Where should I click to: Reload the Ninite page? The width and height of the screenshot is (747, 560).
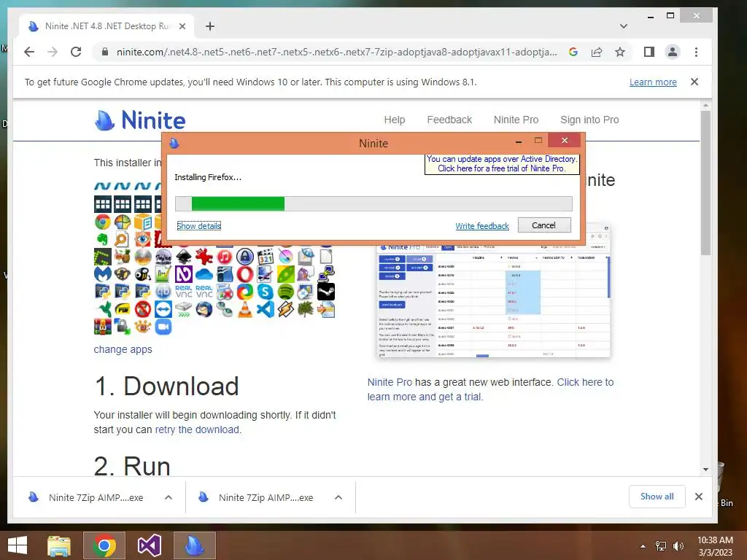[x=76, y=52]
